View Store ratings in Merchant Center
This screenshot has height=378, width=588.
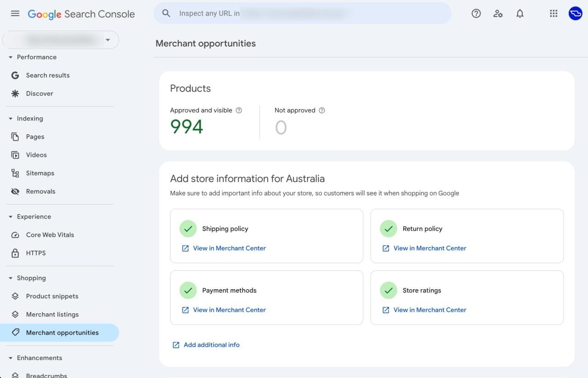tap(430, 310)
